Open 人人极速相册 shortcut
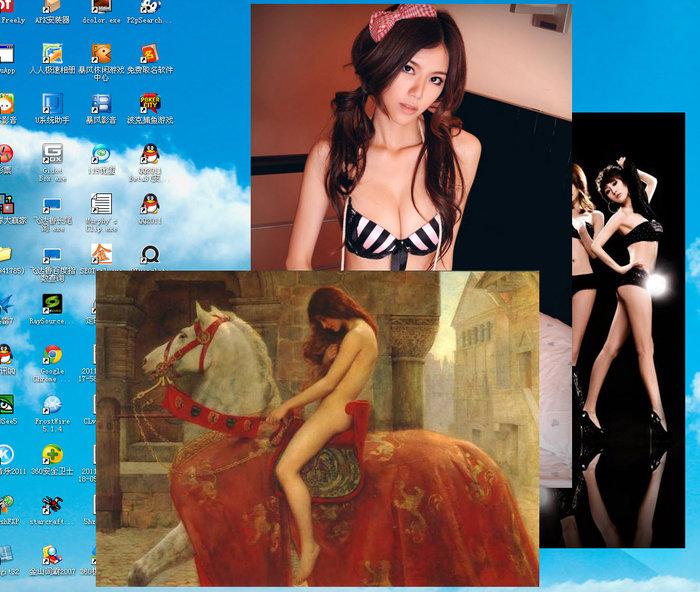Image resolution: width=700 pixels, height=592 pixels. (53, 54)
